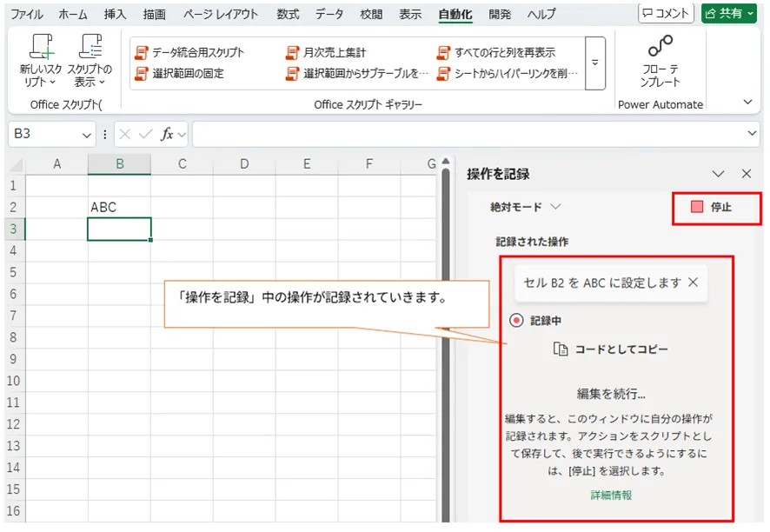Open the script pane via スクリプトの表示
This screenshot has width=770, height=532.
pos(90,57)
